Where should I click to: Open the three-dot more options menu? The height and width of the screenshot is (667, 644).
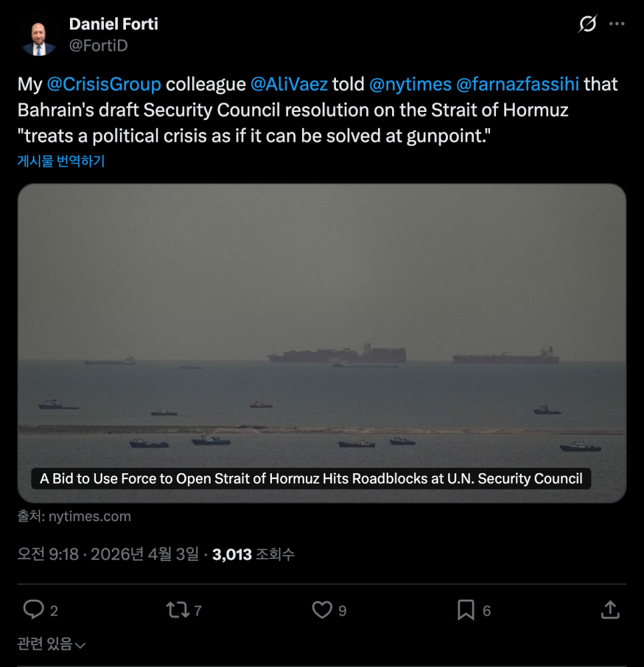[617, 25]
